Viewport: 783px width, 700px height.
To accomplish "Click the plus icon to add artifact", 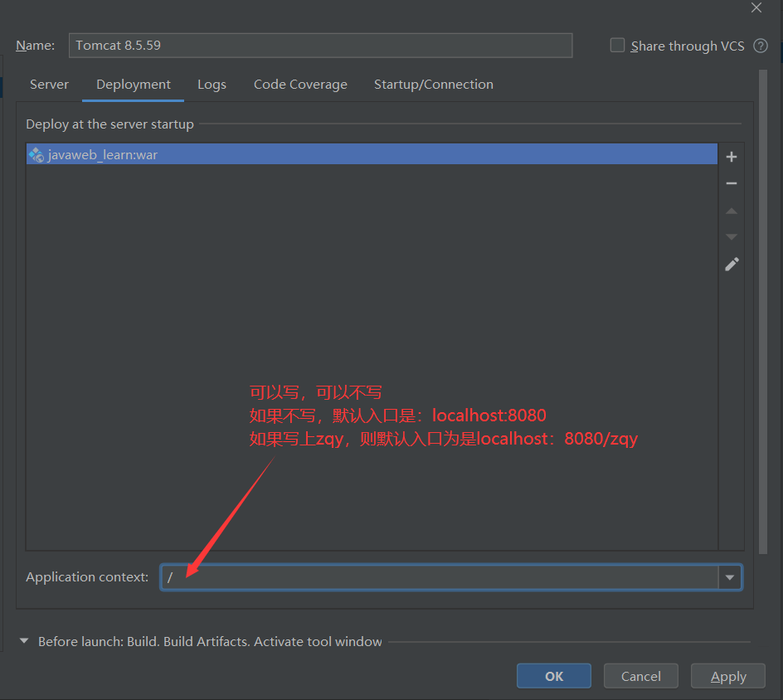I will tap(731, 157).
